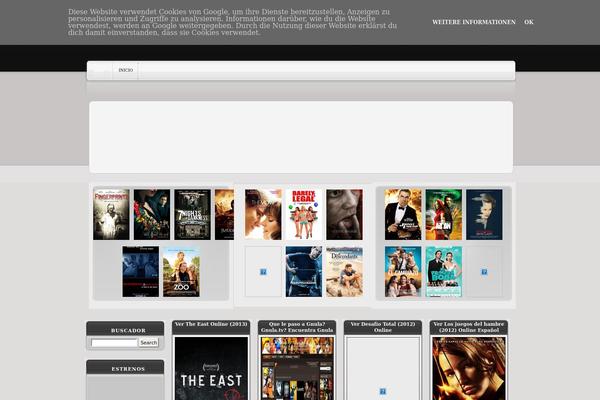Open The East poster image
The height and width of the screenshot is (400, 600).
point(211,369)
